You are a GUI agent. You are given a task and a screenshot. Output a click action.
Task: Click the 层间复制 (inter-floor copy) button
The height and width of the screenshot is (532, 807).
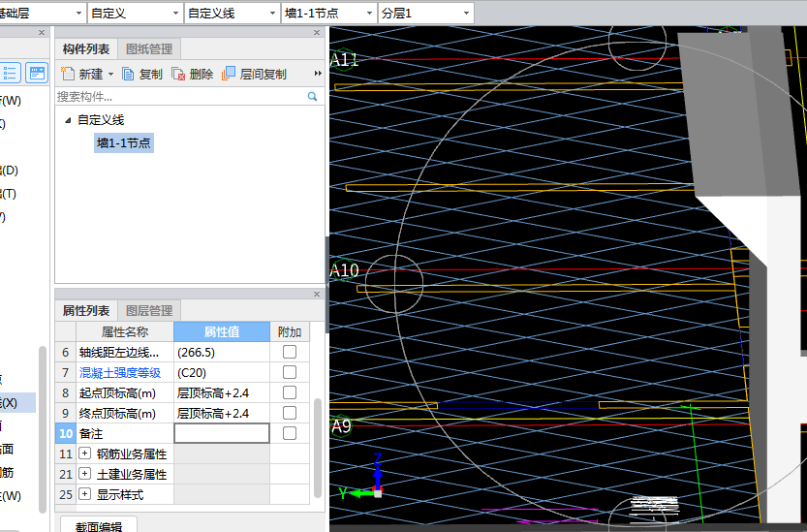(254, 75)
